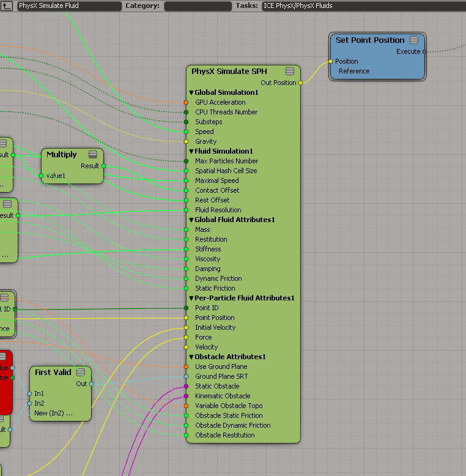
Task: Select the Reference label on Set Point Position
Action: (x=354, y=72)
